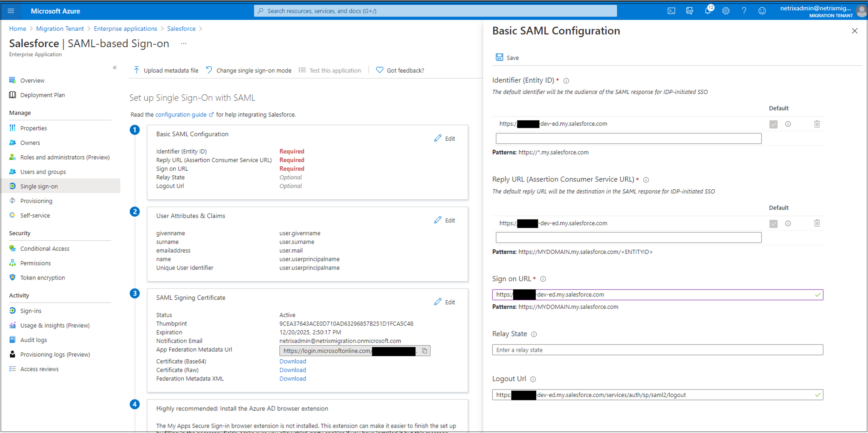Image resolution: width=868 pixels, height=433 pixels.
Task: Open the feedback smiley icon
Action: (762, 11)
